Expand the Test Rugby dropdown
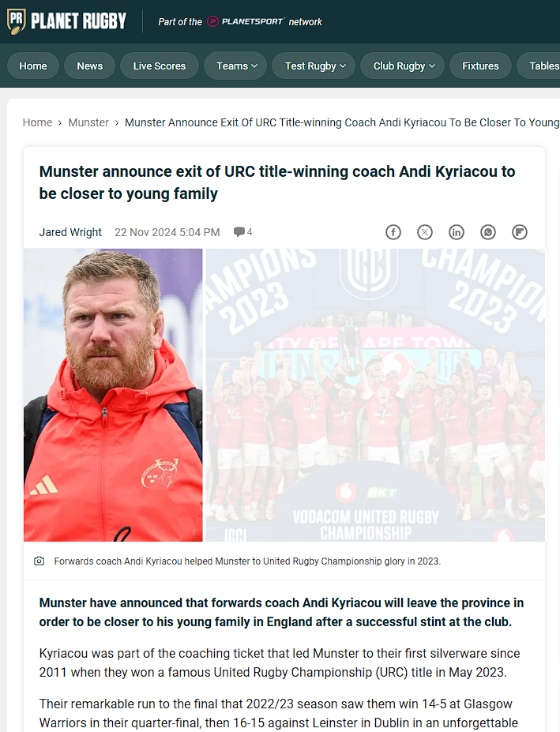This screenshot has height=732, width=560. pyautogui.click(x=315, y=66)
